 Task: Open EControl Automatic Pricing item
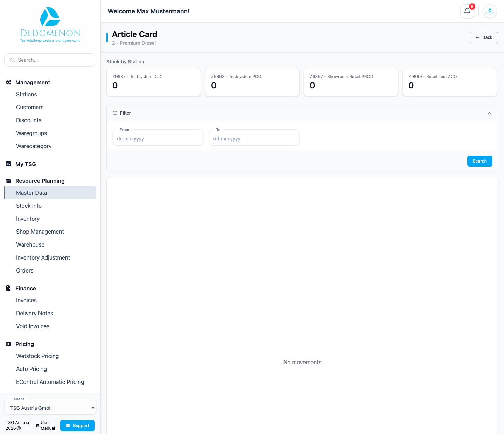[50, 382]
